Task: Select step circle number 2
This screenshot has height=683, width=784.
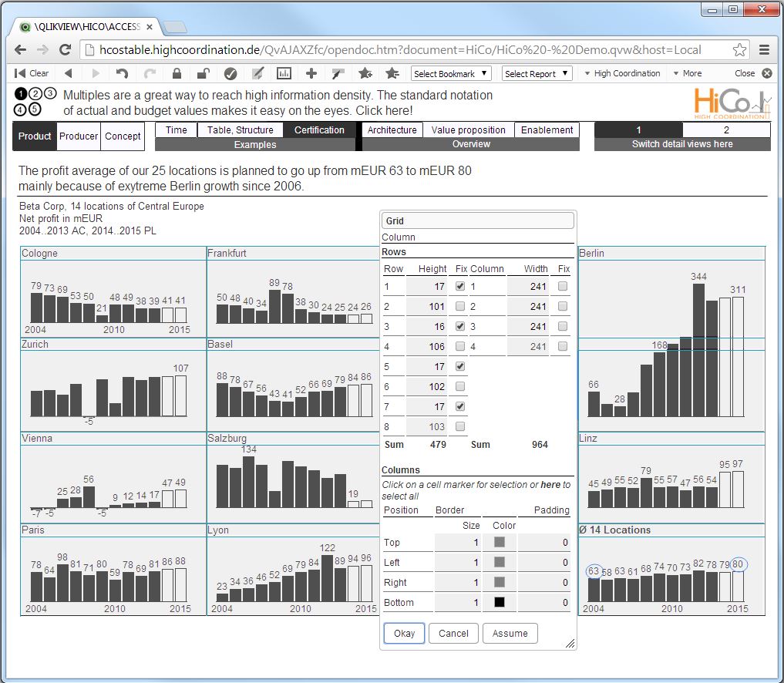Action: 35,93
